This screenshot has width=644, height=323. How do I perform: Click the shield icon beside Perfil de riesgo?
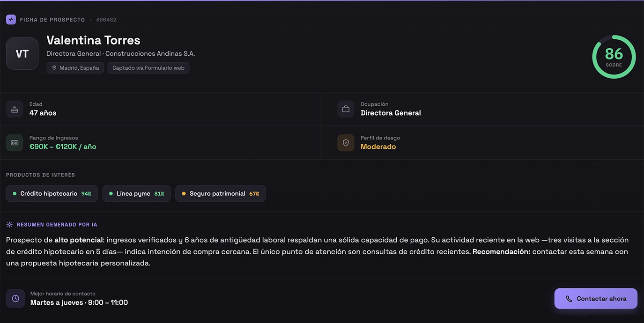(x=346, y=143)
